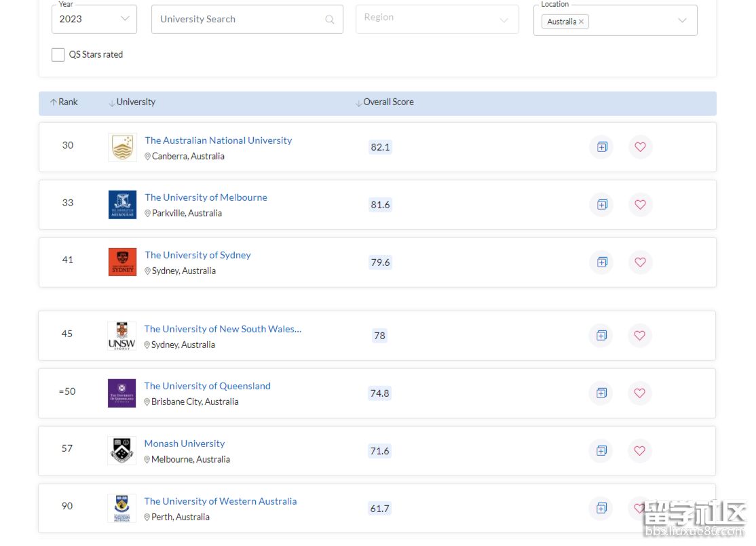Open The University of New South Wales page

[223, 329]
